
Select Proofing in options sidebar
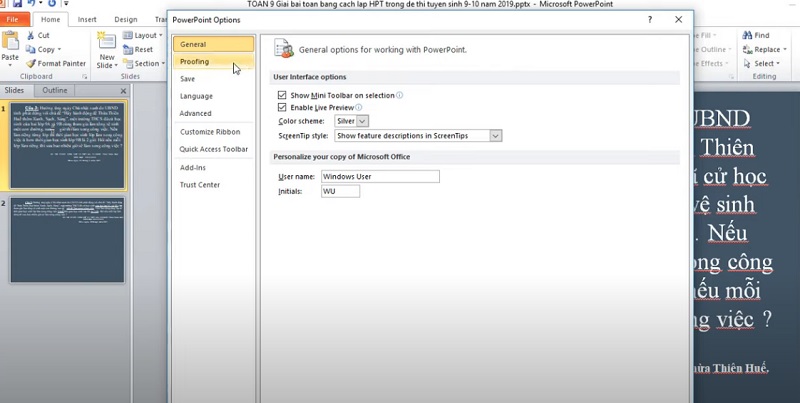(x=194, y=62)
